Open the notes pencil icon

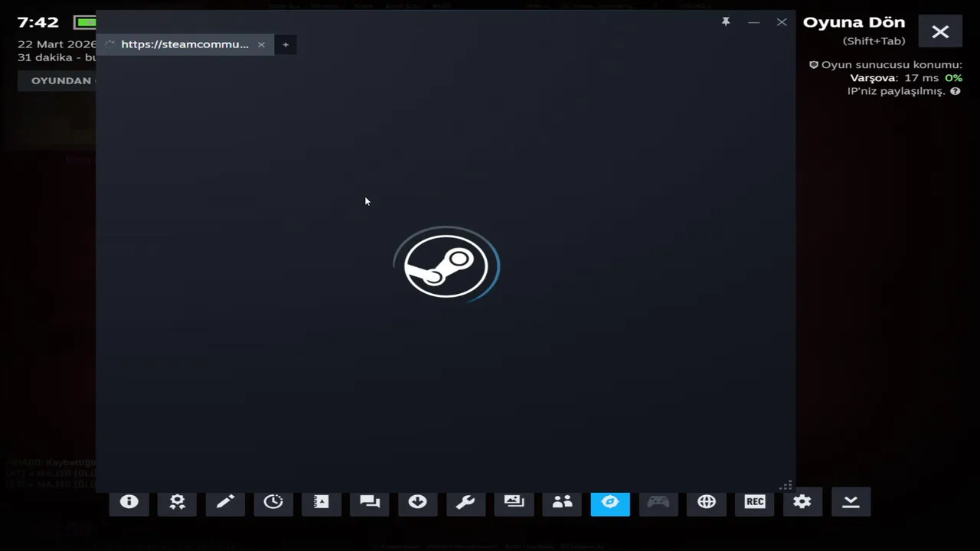tap(225, 502)
